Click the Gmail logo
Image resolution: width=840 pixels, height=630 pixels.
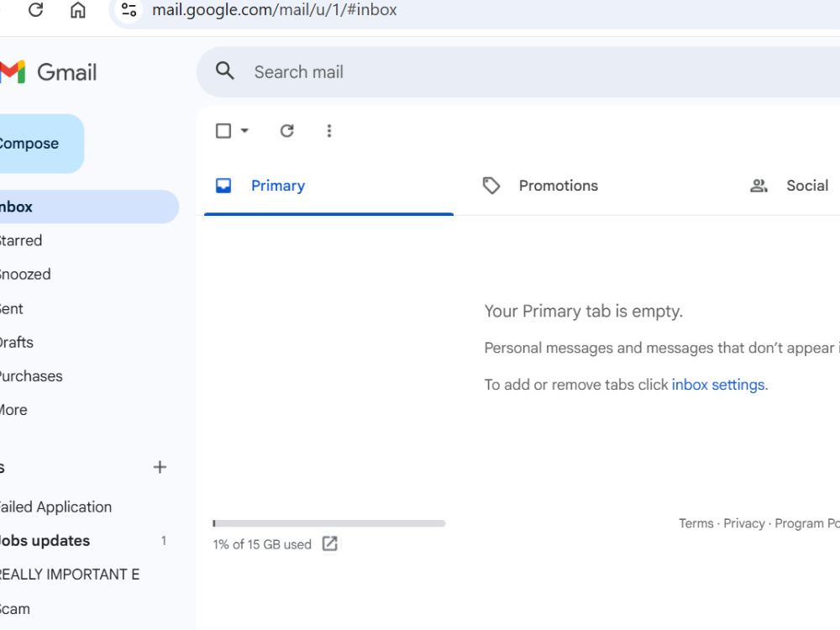point(48,71)
